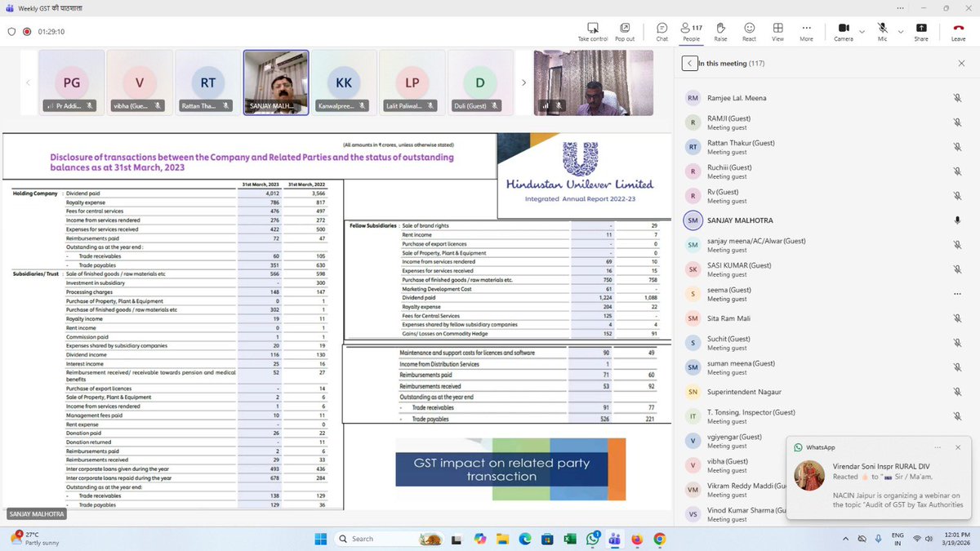This screenshot has height=551, width=980.
Task: Open the More actions menu
Action: pos(806,31)
